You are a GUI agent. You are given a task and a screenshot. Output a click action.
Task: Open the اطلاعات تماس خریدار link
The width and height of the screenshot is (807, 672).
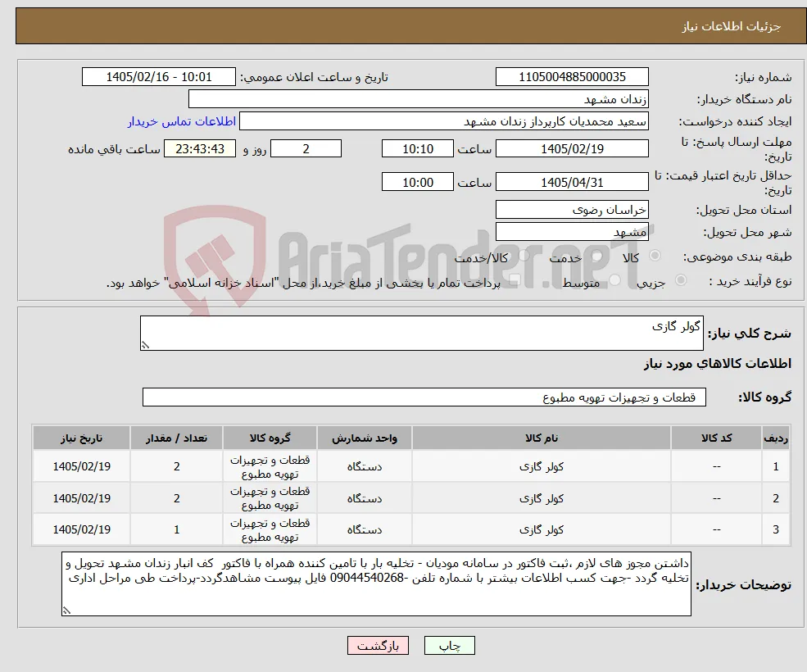pyautogui.click(x=182, y=121)
